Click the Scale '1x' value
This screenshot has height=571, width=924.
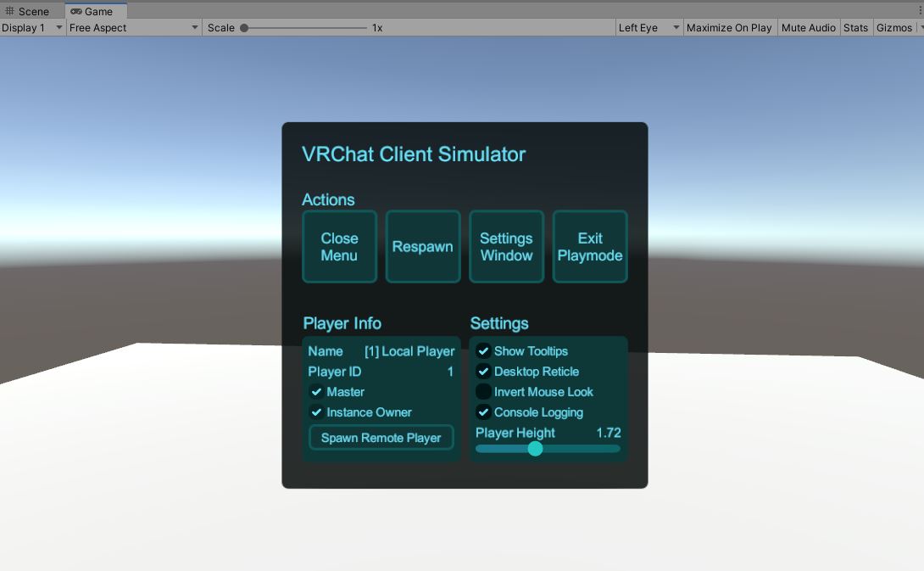point(377,28)
